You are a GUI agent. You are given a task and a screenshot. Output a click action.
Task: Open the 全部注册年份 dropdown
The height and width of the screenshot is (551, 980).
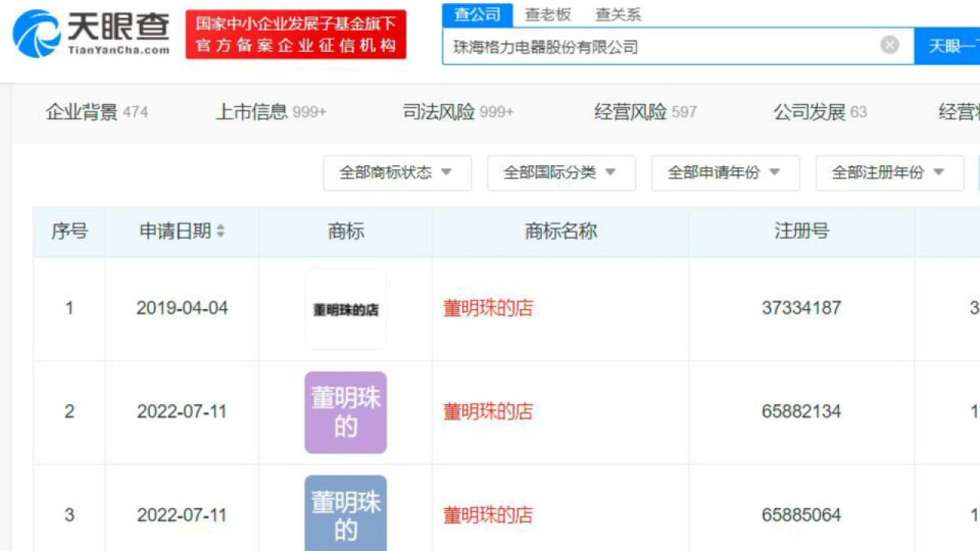(889, 173)
